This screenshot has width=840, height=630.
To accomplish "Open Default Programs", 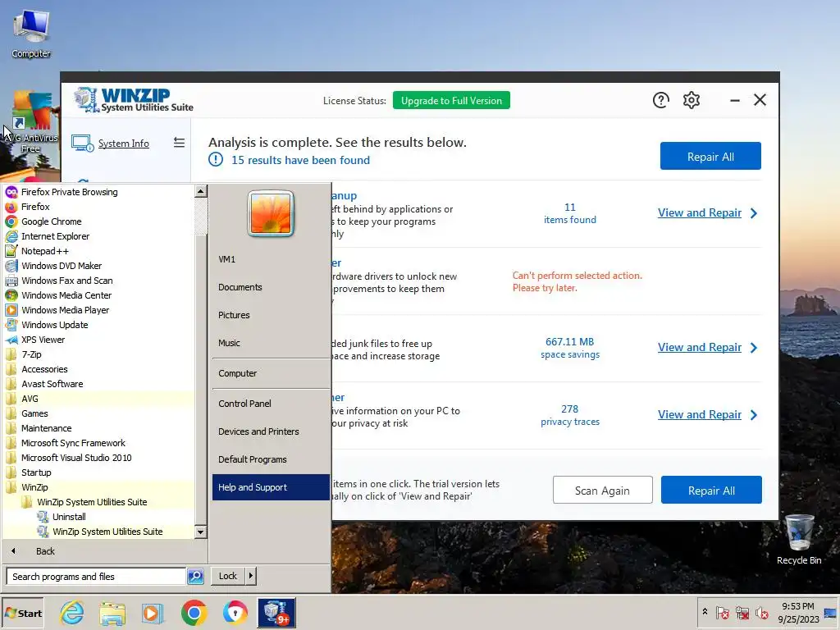I will pyautogui.click(x=271, y=459).
